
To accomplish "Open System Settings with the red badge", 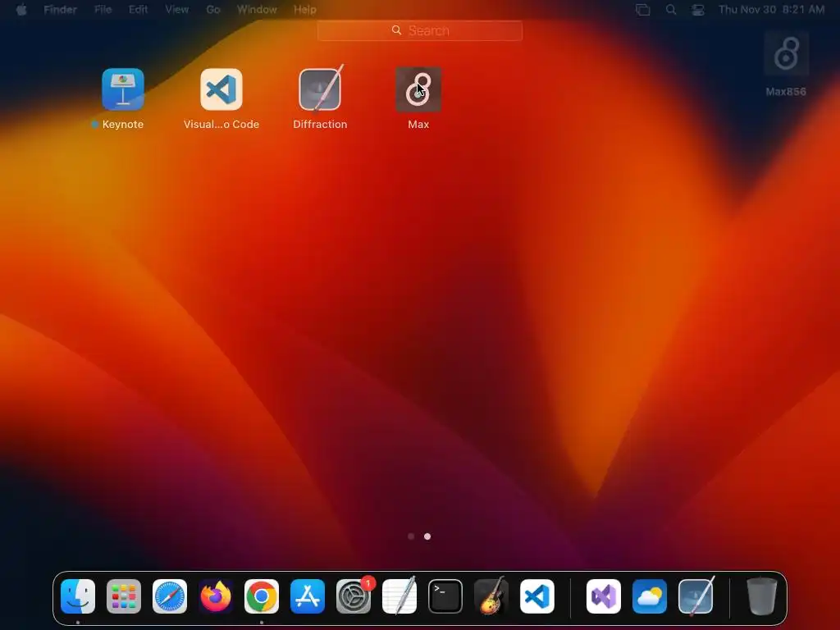I will (354, 596).
